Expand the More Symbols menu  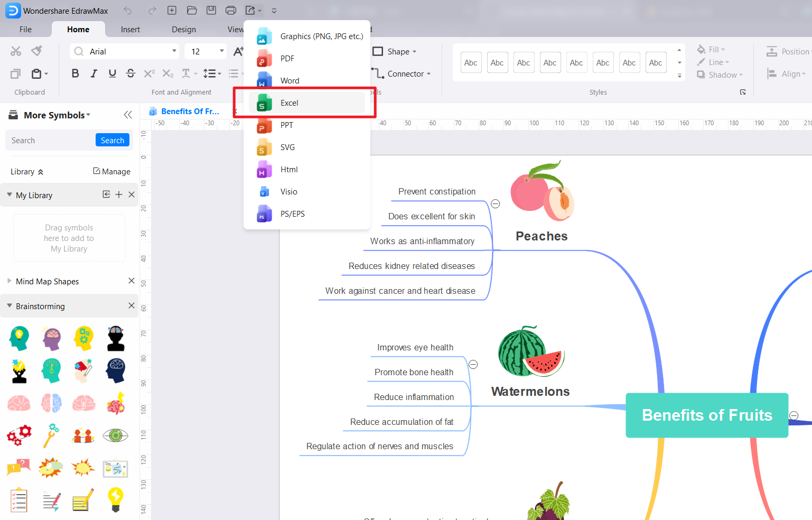tap(57, 115)
